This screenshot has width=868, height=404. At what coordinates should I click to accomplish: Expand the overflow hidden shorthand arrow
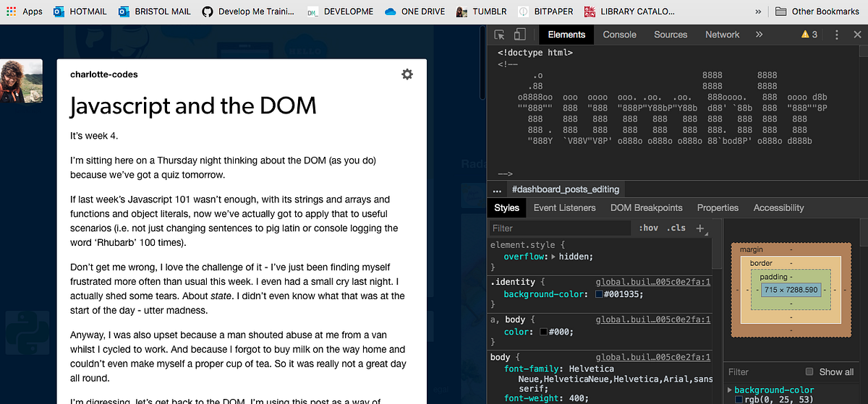coord(554,257)
